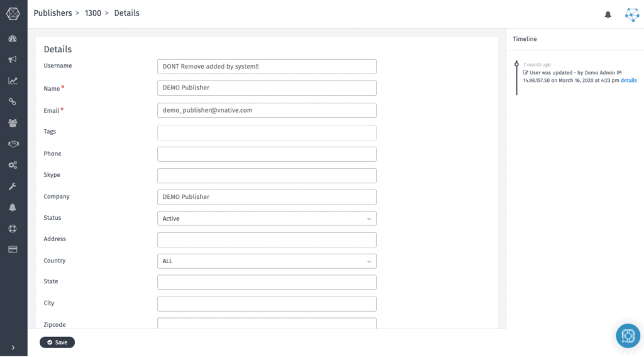Click the wrench tools icon in sidebar
The image size is (644, 357).
point(13,186)
